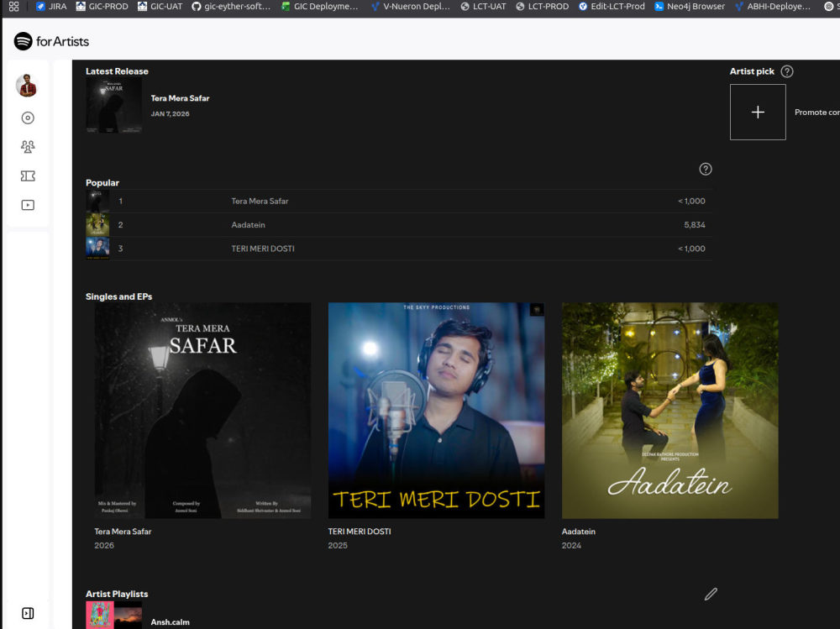Screen dimensions: 840x629
Task: Open the GIC Deployme bookmark
Action: (320, 7)
